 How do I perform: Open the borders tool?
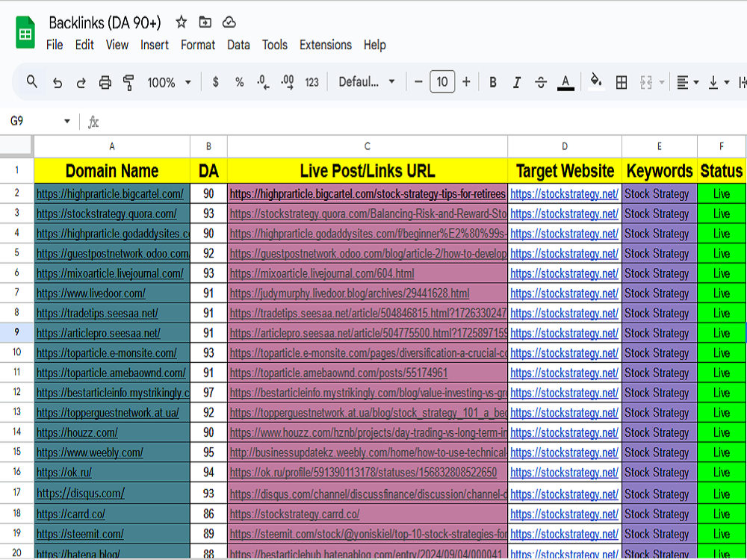click(622, 82)
